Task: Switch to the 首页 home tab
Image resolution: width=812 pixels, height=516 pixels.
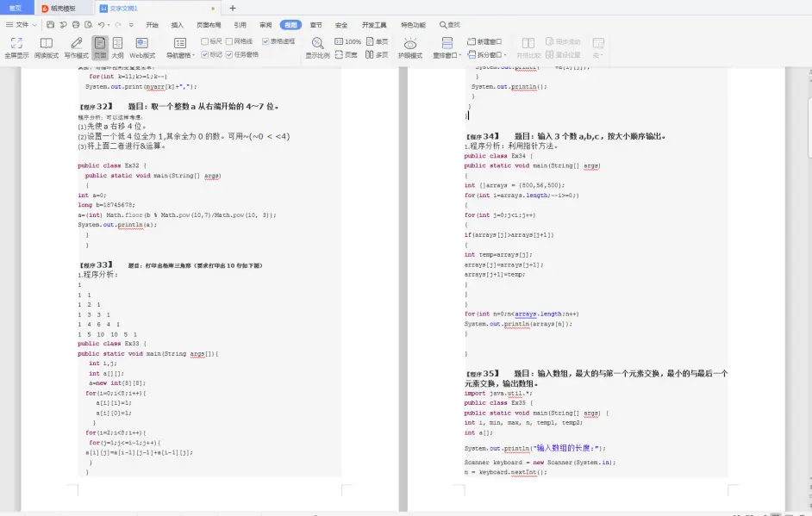Action: point(16,9)
